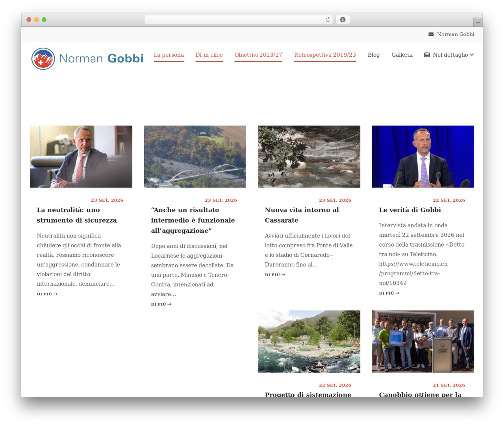Click the browser address bar
504x427 pixels.
coord(238,20)
